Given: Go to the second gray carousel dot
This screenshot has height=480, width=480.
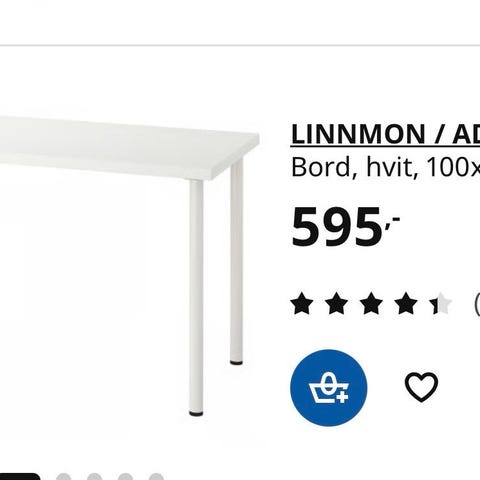Looking at the screenshot, I should (x=95, y=477).
